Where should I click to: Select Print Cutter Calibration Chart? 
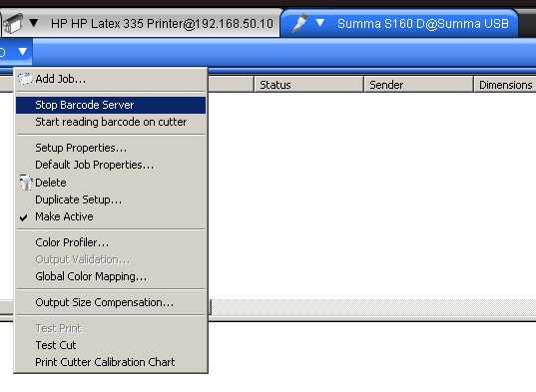[x=111, y=362]
